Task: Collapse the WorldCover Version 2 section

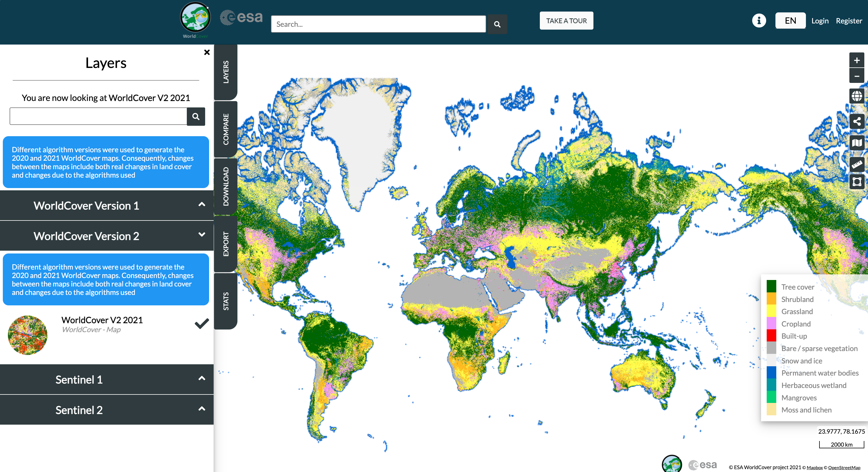Action: (107, 236)
